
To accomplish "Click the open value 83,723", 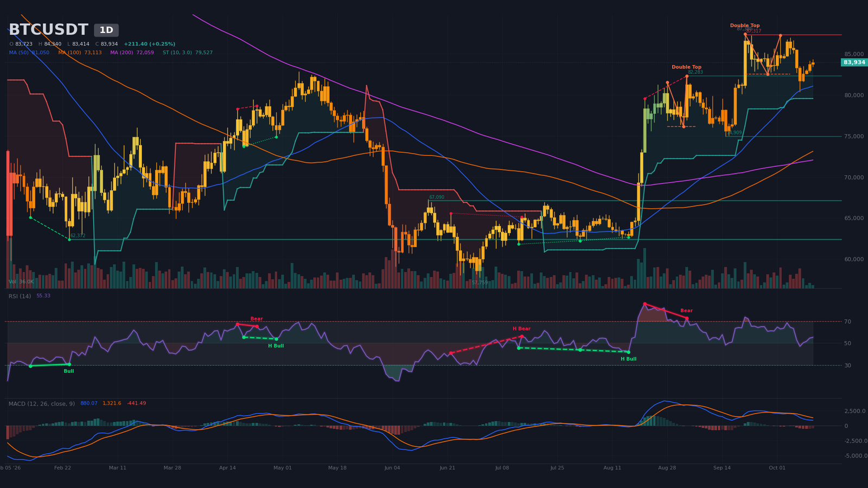I will (24, 44).
